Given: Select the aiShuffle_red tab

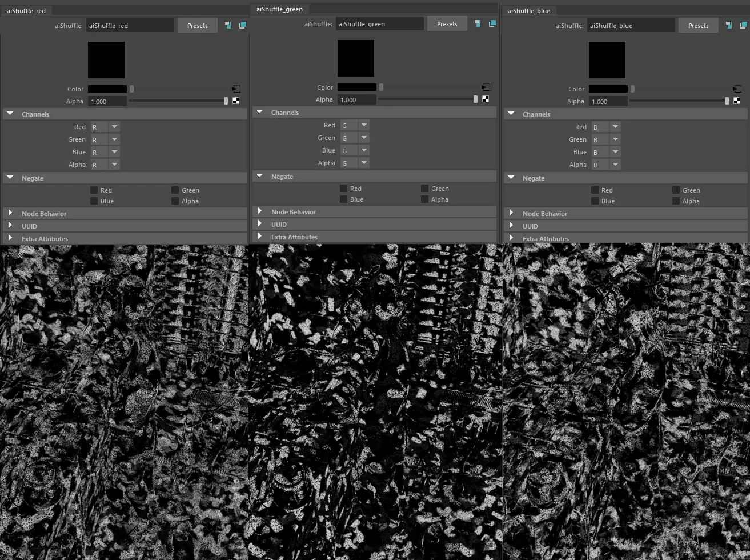Looking at the screenshot, I should (x=26, y=11).
